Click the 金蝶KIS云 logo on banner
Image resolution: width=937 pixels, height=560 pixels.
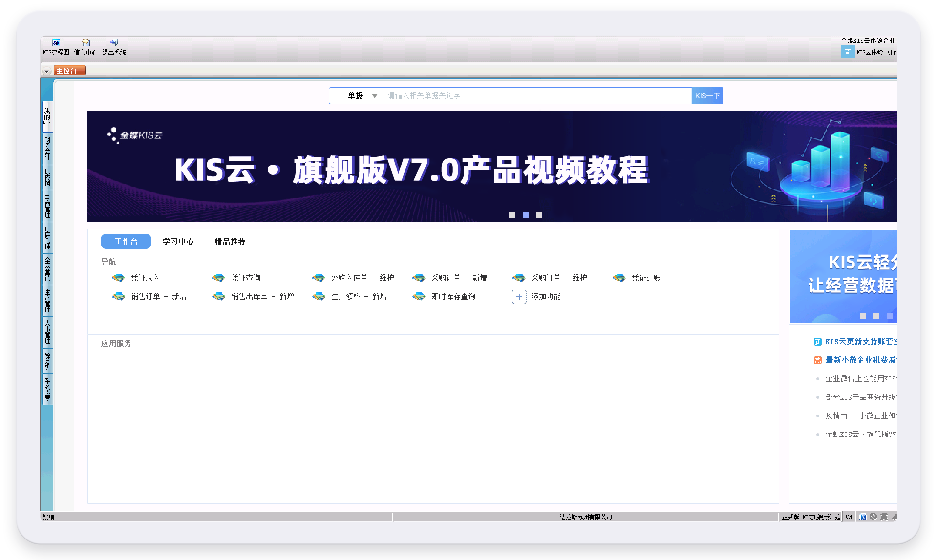point(135,135)
